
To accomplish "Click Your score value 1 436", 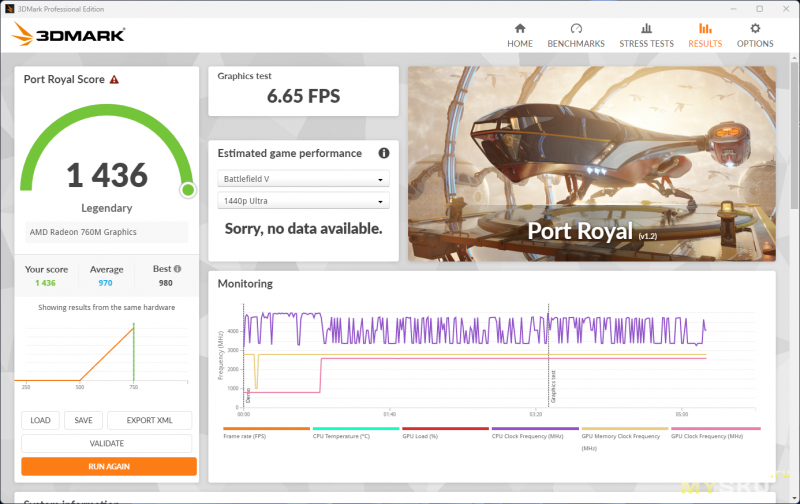I will pos(45,283).
